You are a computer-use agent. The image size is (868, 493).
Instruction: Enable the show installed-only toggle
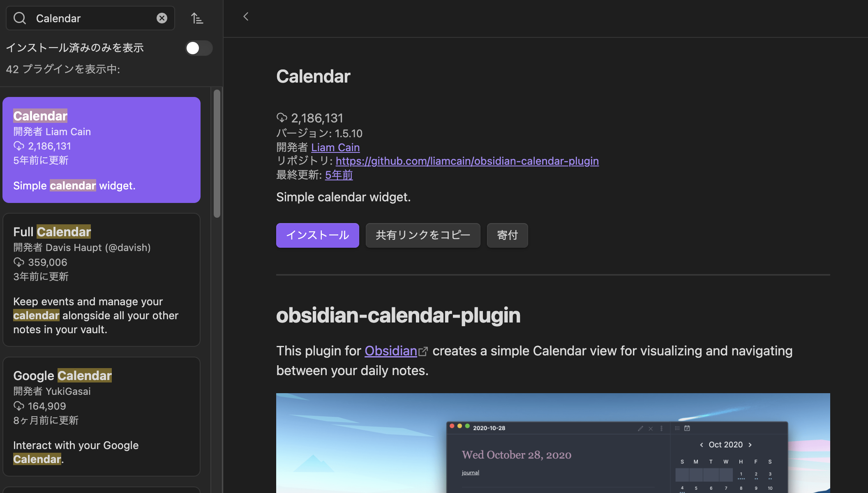point(199,48)
